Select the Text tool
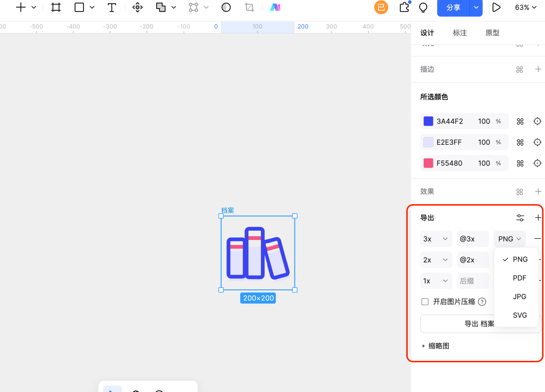 coord(112,7)
